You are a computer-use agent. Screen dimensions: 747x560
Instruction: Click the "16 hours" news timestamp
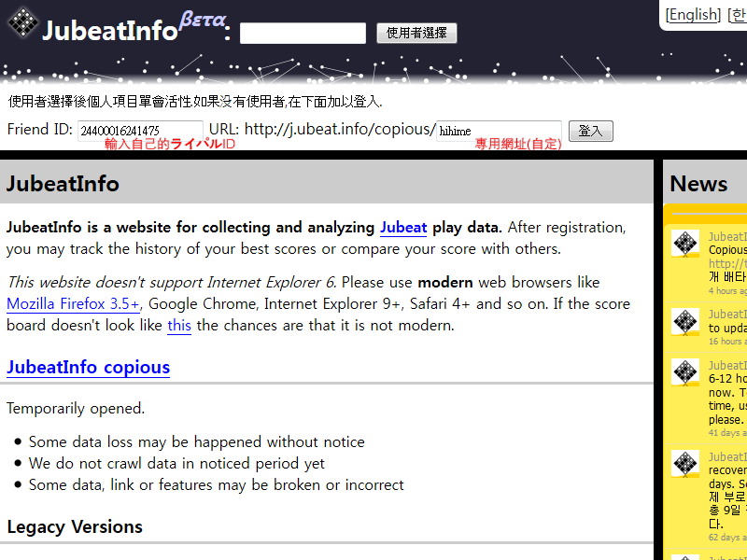coord(727,341)
